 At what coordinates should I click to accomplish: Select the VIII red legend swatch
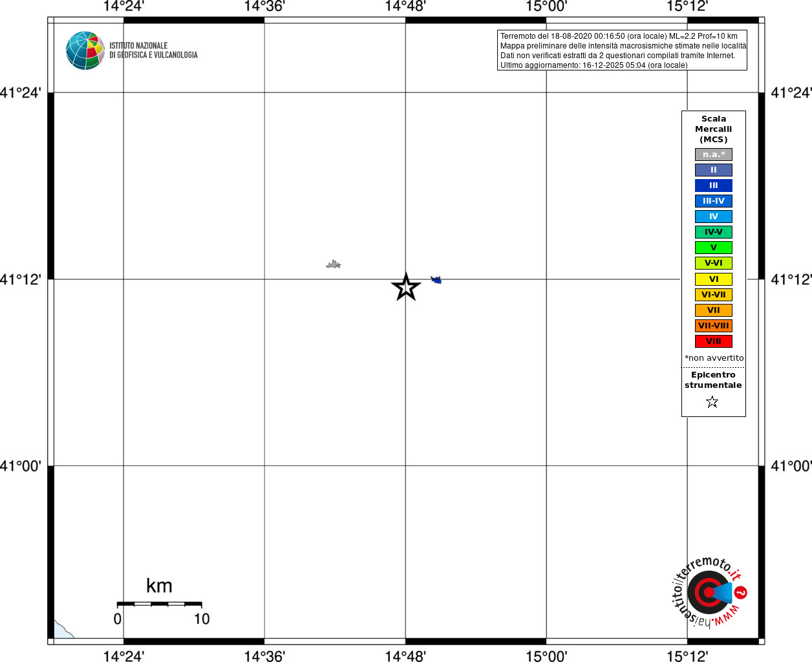(714, 341)
